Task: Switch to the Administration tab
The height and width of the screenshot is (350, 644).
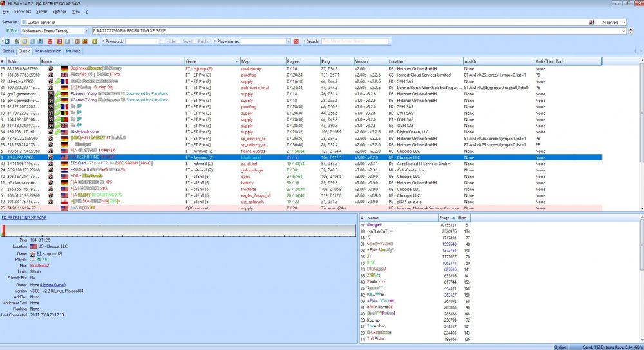Action: pyautogui.click(x=48, y=51)
